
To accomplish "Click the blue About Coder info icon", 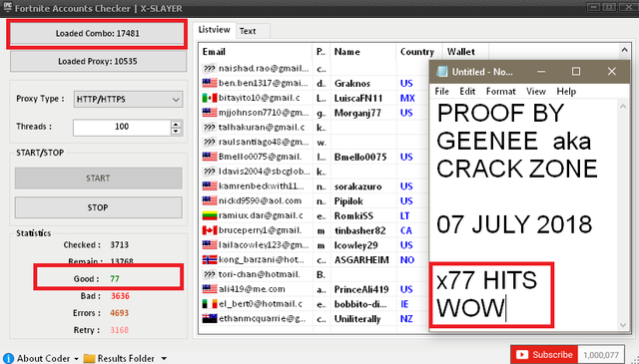I will pyautogui.click(x=8, y=358).
